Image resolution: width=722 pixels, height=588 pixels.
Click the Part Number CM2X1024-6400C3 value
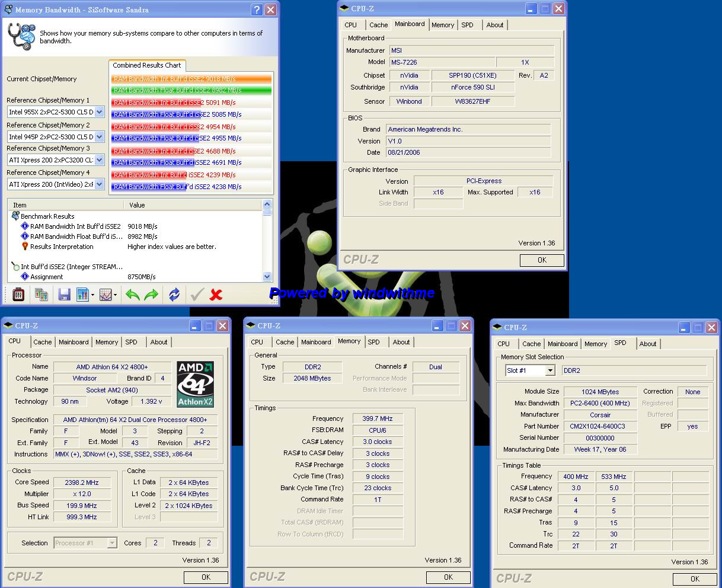click(x=600, y=426)
